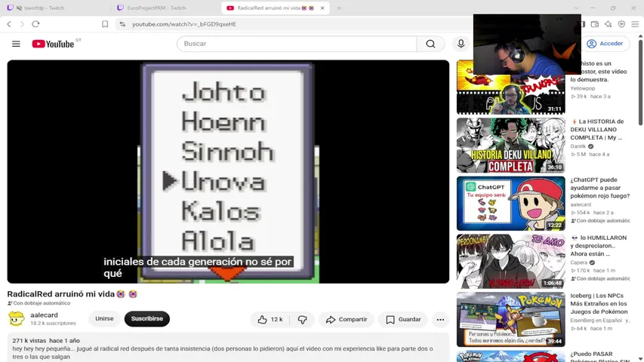Viewport: 644px width, 362px height.
Task: Like the video with thumbs up
Action: pyautogui.click(x=270, y=319)
